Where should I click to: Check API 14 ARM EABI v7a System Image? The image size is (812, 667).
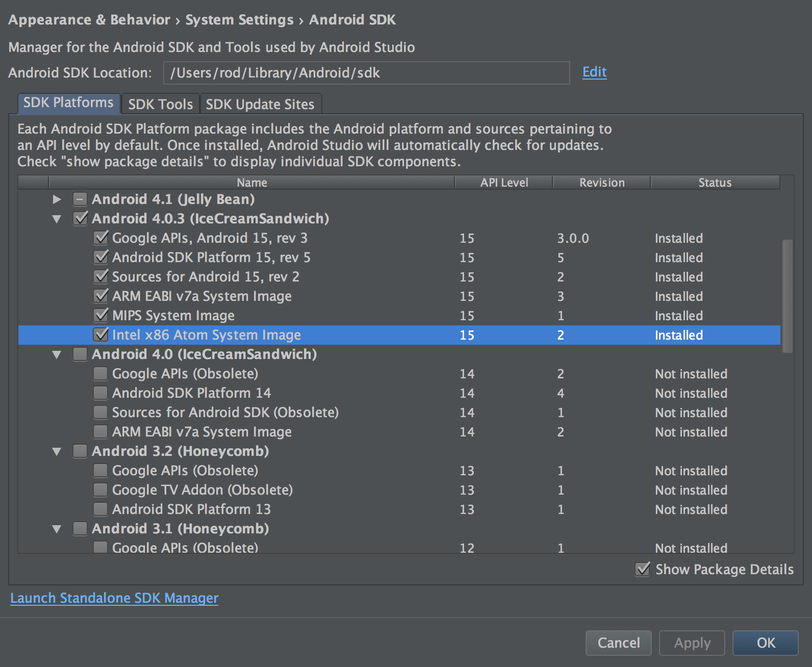[100, 431]
